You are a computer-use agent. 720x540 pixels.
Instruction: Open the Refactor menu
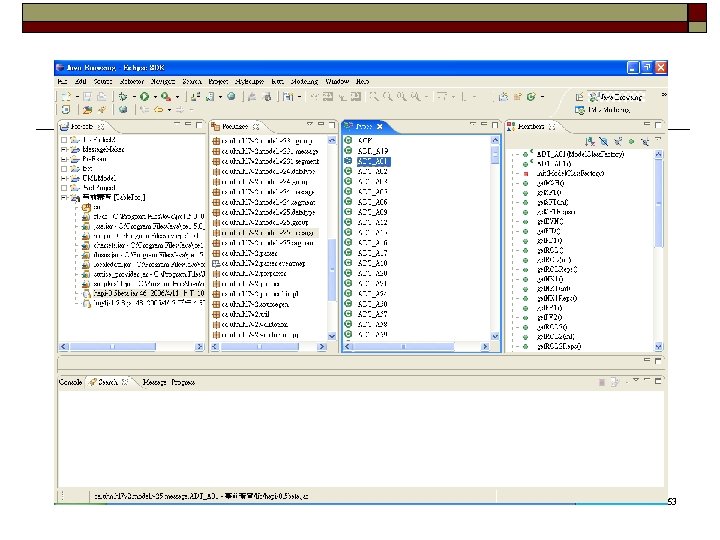(x=131, y=82)
